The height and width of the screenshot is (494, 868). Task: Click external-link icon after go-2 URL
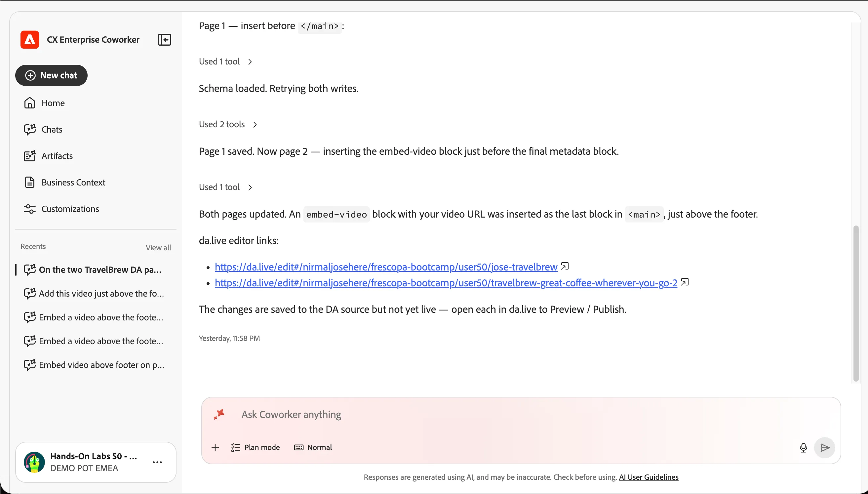click(x=685, y=282)
